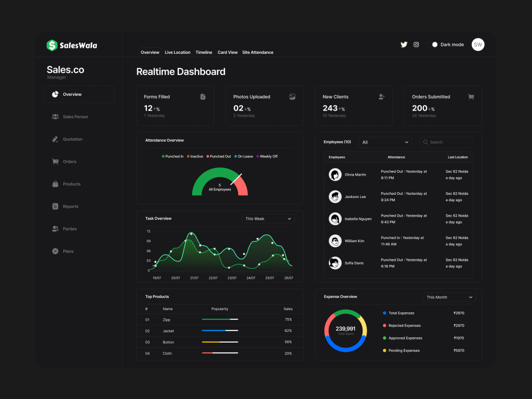Change Expense Overview period via This Month dropdown

[x=448, y=297]
